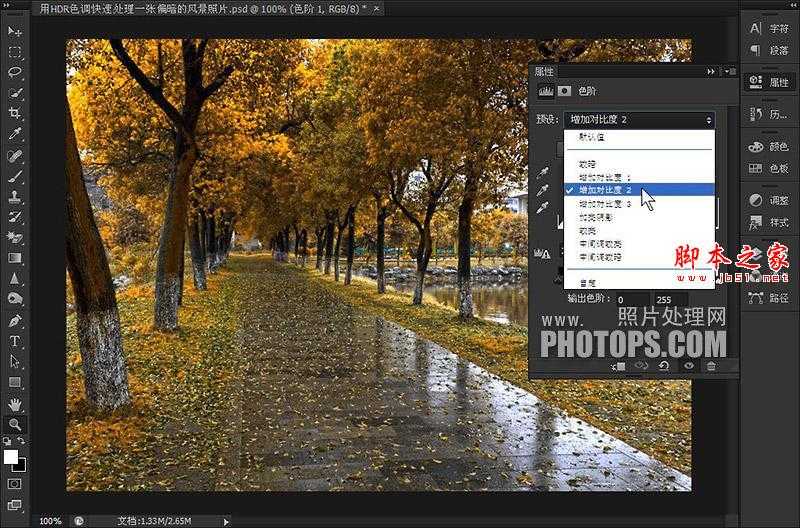Toggle view previous state in Properties panel
The width and height of the screenshot is (800, 528).
(641, 366)
